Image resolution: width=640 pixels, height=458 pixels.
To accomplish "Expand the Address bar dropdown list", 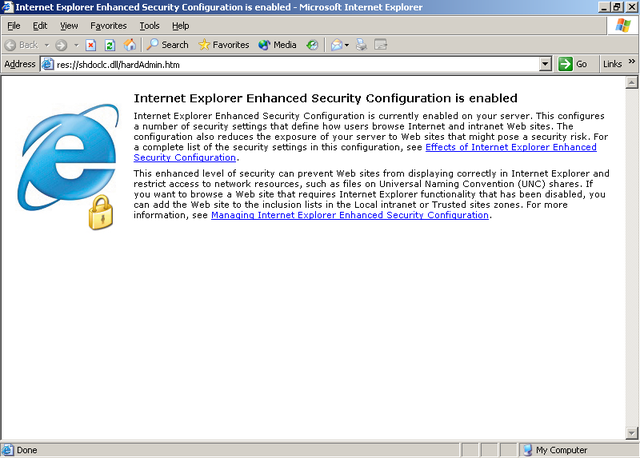I will click(x=545, y=64).
